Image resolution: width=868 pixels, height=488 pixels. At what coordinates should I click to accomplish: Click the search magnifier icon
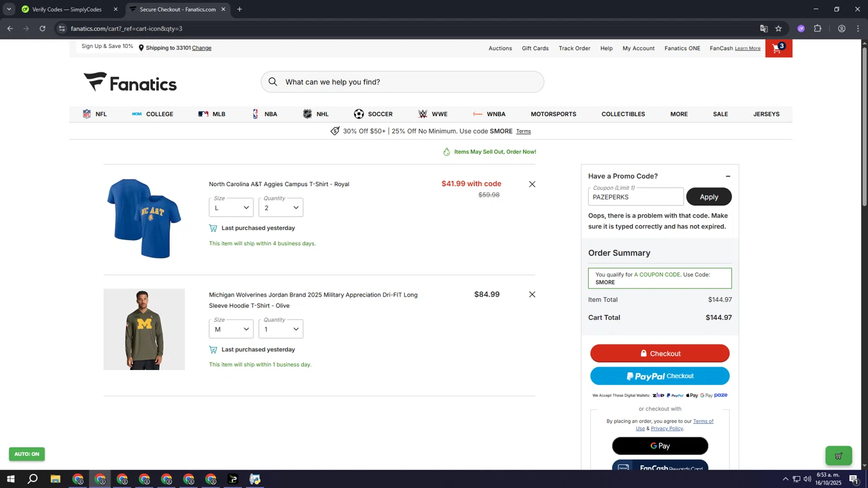point(273,82)
